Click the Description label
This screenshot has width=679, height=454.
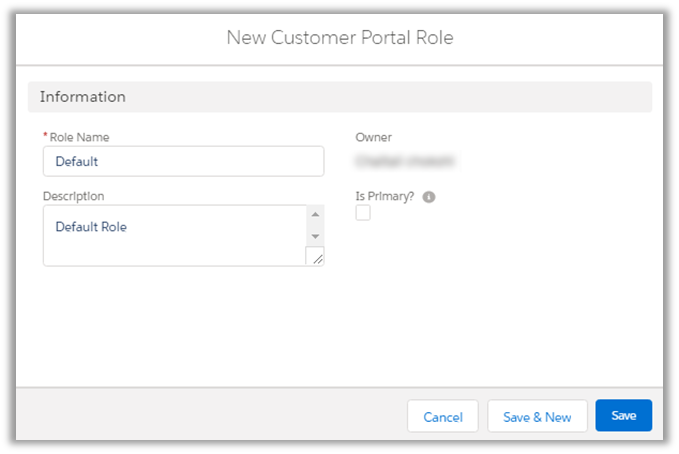(74, 196)
